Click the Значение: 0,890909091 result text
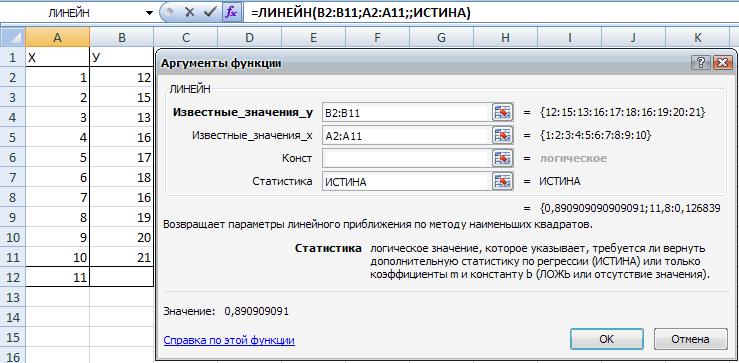 226,312
